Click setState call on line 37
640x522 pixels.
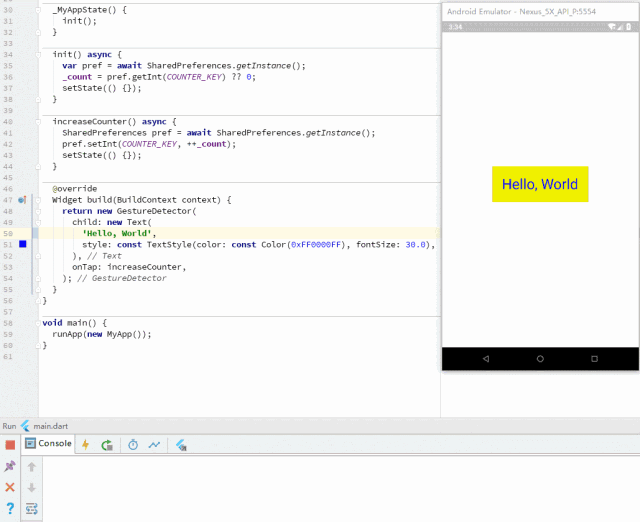(x=102, y=88)
